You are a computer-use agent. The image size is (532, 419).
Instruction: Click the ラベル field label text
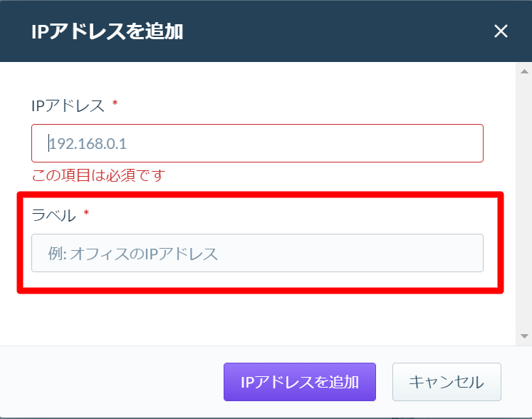pos(53,216)
